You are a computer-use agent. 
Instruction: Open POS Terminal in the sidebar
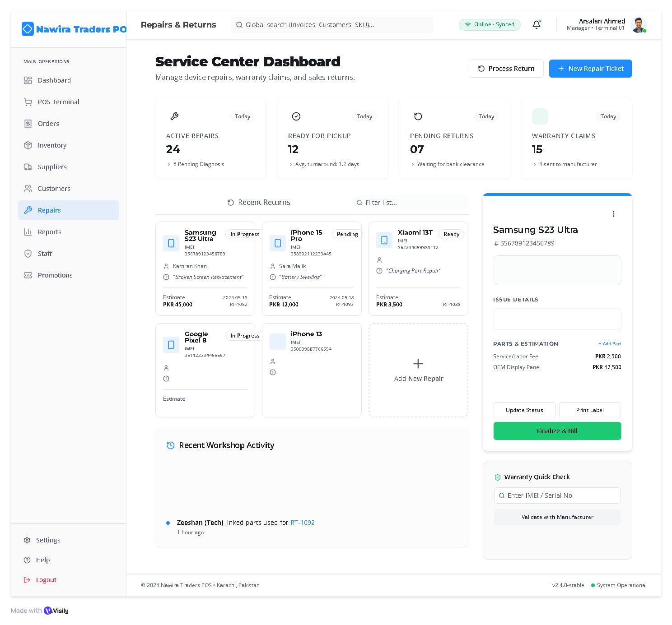tap(58, 102)
